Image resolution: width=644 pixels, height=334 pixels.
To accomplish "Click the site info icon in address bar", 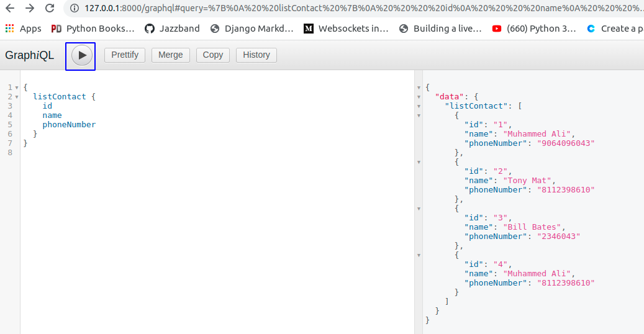I will [x=75, y=9].
